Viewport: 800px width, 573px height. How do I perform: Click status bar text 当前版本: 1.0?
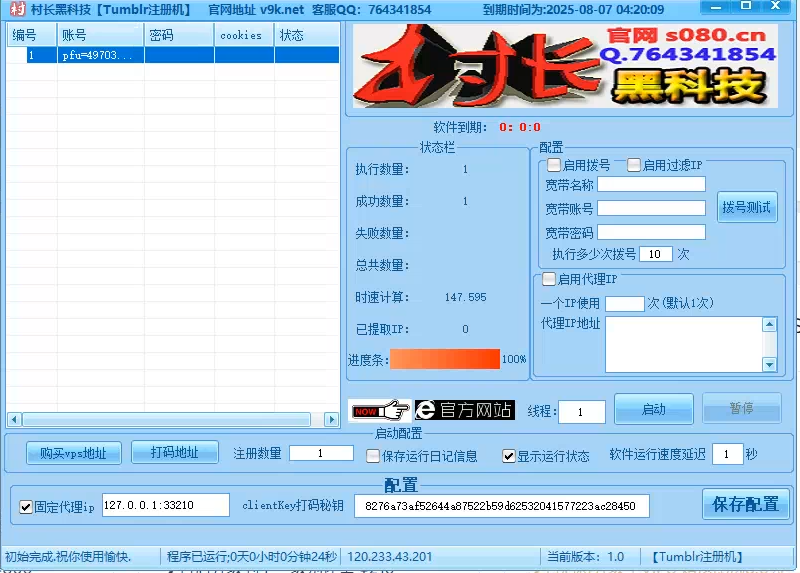(x=585, y=556)
